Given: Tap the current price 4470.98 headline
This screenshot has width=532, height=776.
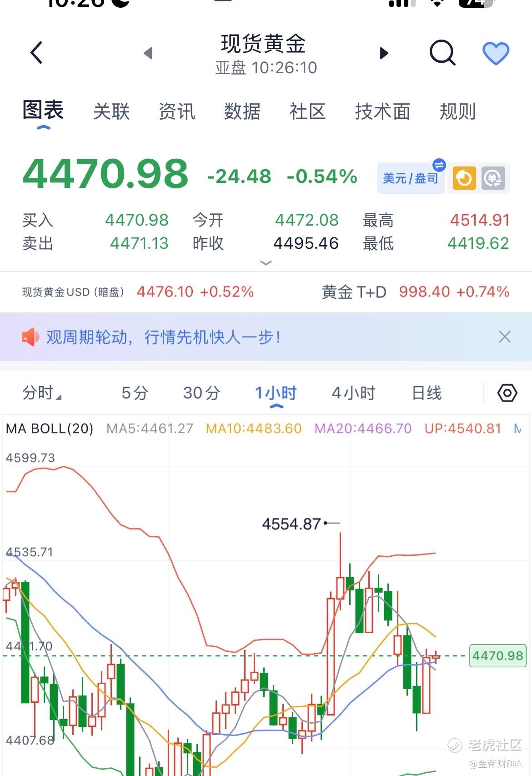Looking at the screenshot, I should pos(105,174).
